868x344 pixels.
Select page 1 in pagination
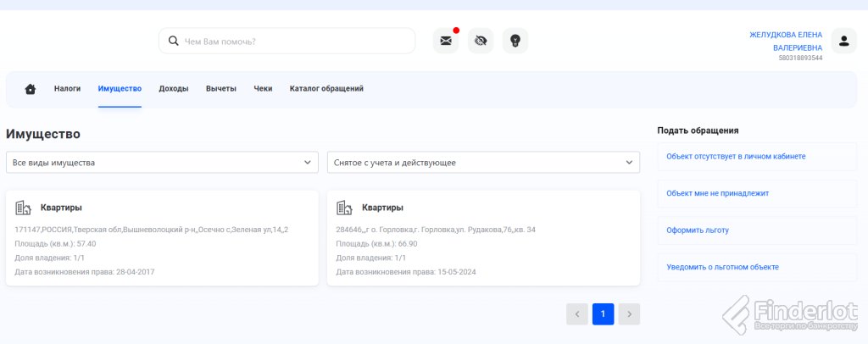click(x=603, y=314)
